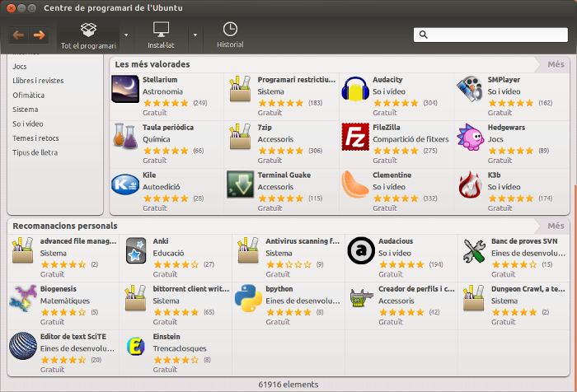
Task: Click Més in Recomanacions personals
Action: 556,226
